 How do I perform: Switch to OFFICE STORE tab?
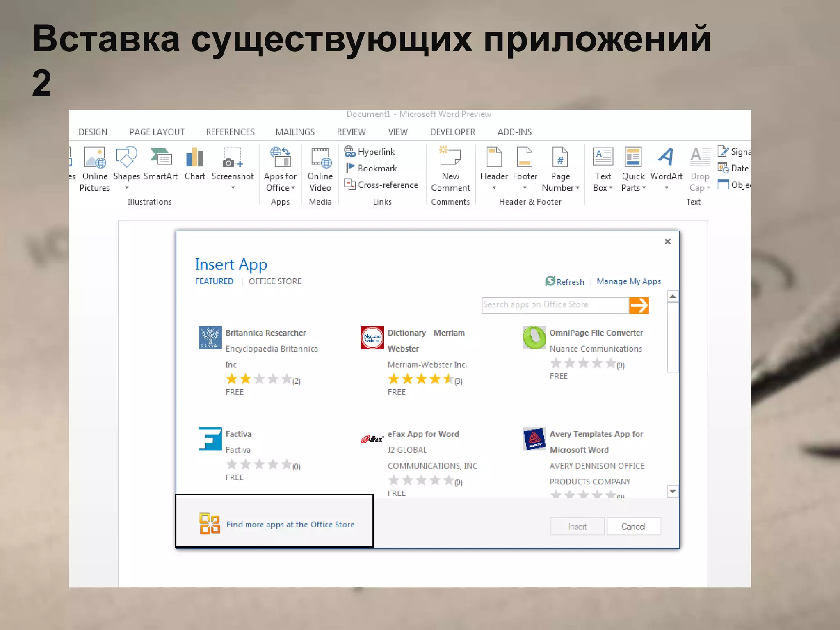click(x=275, y=281)
